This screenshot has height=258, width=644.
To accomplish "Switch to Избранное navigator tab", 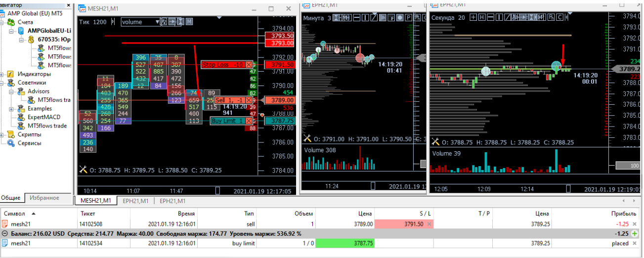I will point(44,198).
